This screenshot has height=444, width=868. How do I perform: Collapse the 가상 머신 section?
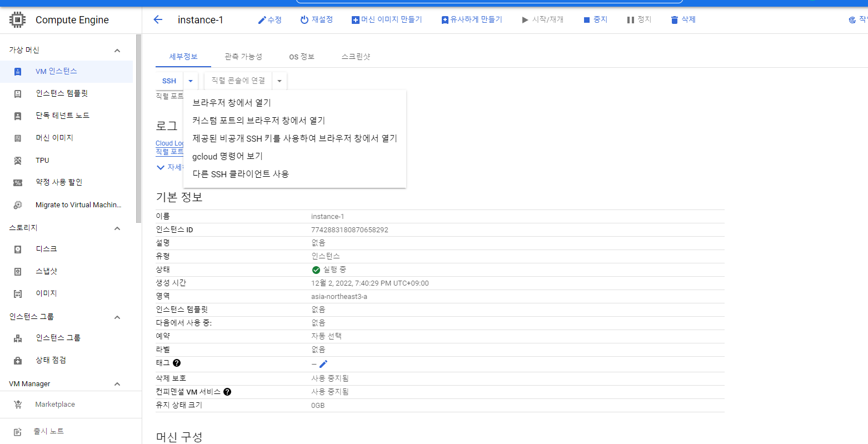[x=117, y=51]
